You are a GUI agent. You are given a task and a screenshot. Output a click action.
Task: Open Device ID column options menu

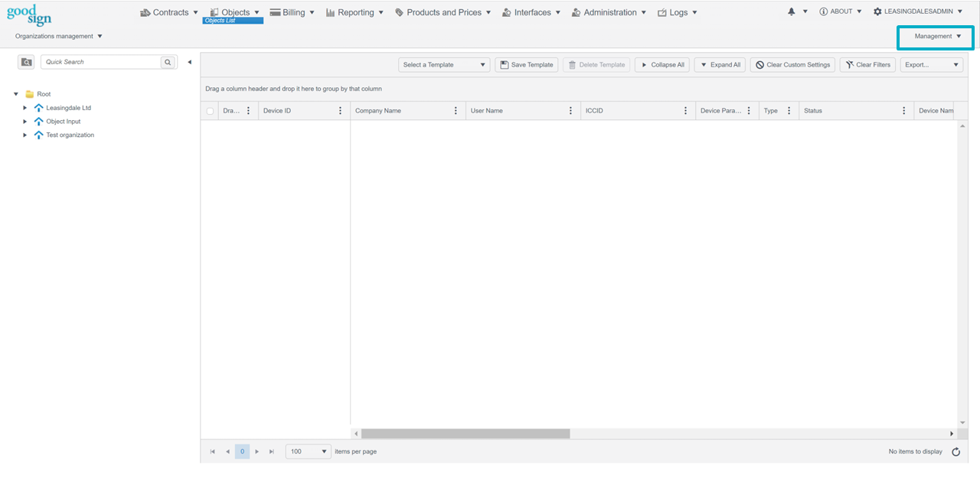pos(340,111)
